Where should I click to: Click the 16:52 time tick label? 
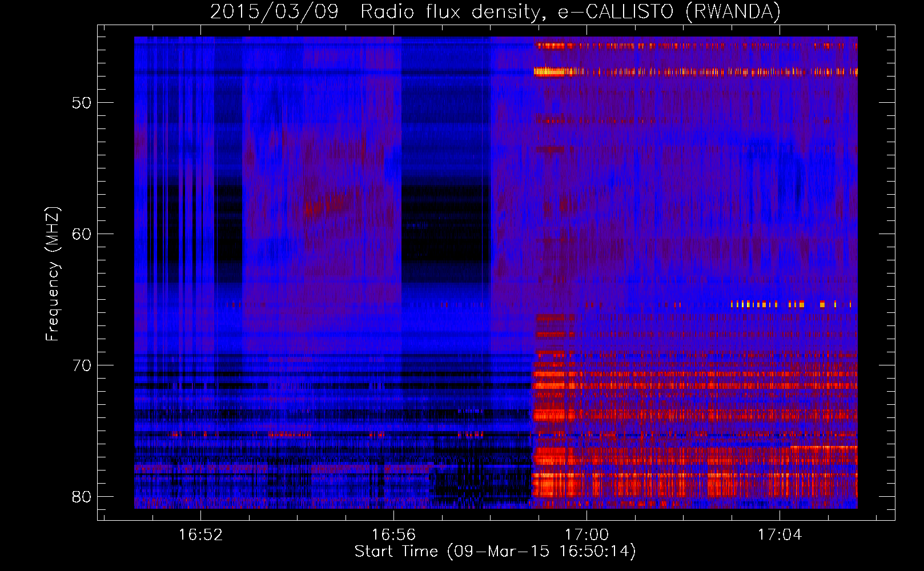200,535
